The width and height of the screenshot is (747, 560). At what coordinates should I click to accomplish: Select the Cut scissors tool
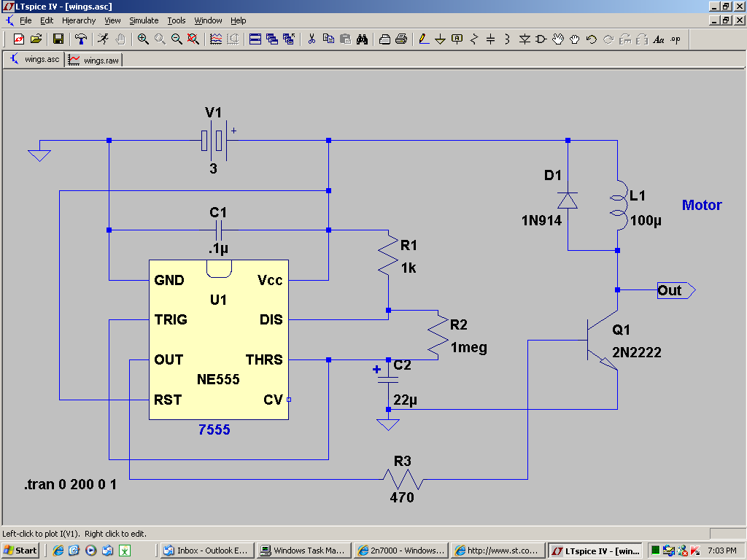click(311, 39)
